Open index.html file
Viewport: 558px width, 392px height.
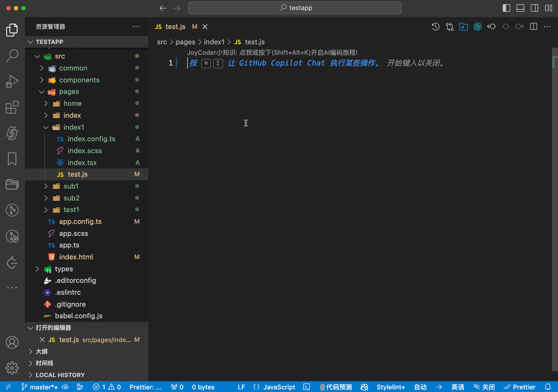(x=86, y=257)
